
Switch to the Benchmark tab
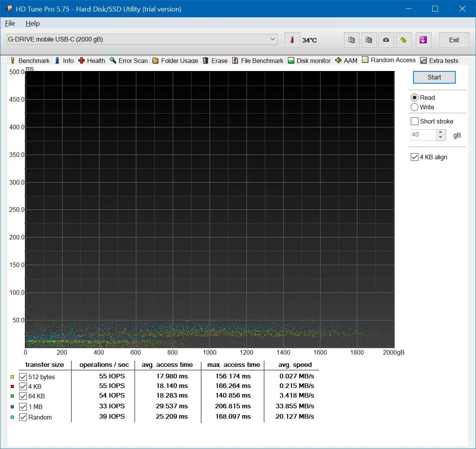coord(30,61)
